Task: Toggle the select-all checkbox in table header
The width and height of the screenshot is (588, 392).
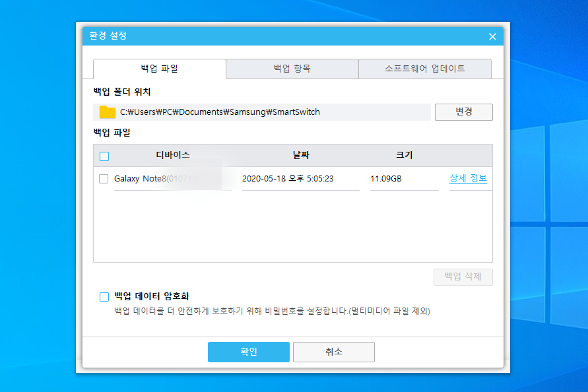Action: click(104, 156)
